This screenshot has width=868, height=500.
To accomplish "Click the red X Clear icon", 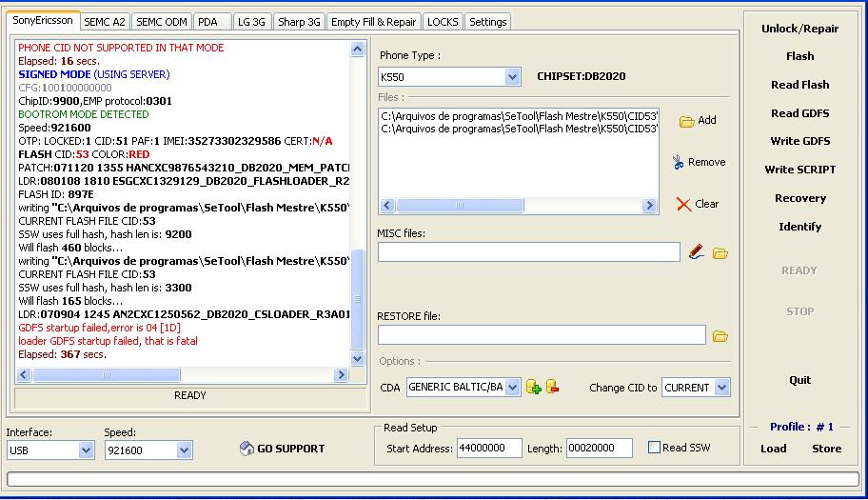I will tap(683, 205).
